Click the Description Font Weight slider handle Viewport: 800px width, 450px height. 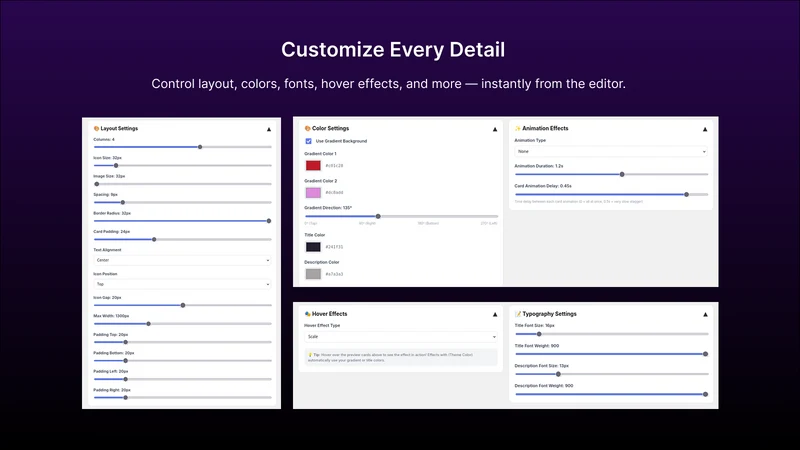pyautogui.click(x=706, y=394)
